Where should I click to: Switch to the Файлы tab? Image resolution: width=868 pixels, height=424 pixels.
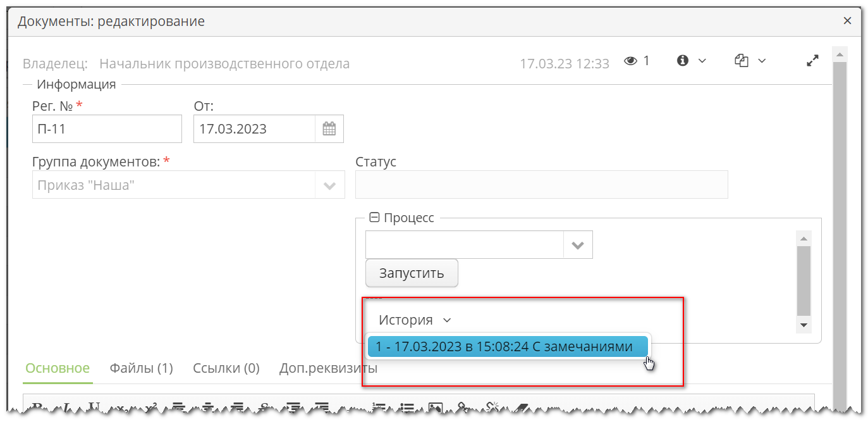tap(140, 367)
